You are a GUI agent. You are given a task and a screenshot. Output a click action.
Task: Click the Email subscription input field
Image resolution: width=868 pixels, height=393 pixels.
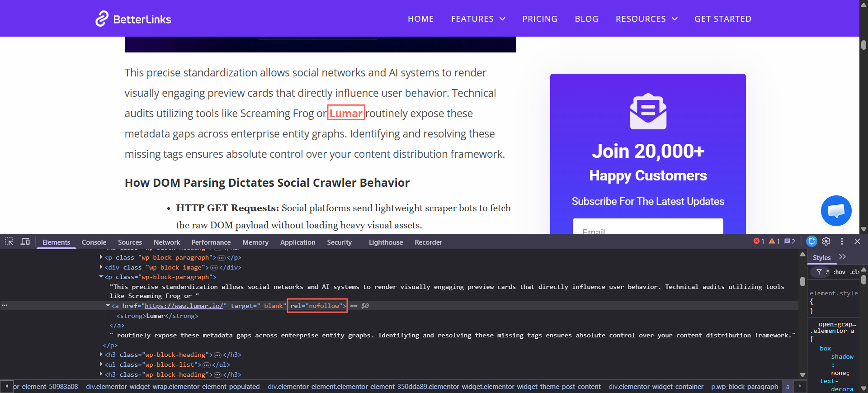click(x=648, y=227)
